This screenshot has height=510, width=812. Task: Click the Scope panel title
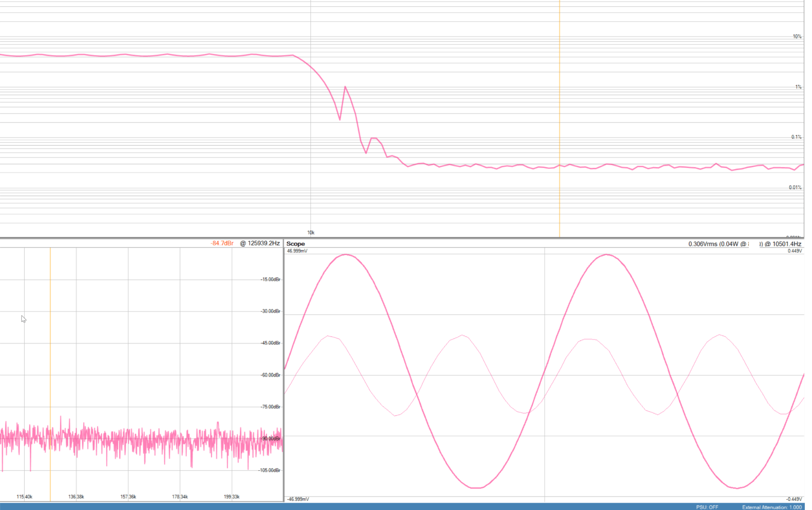pos(295,244)
